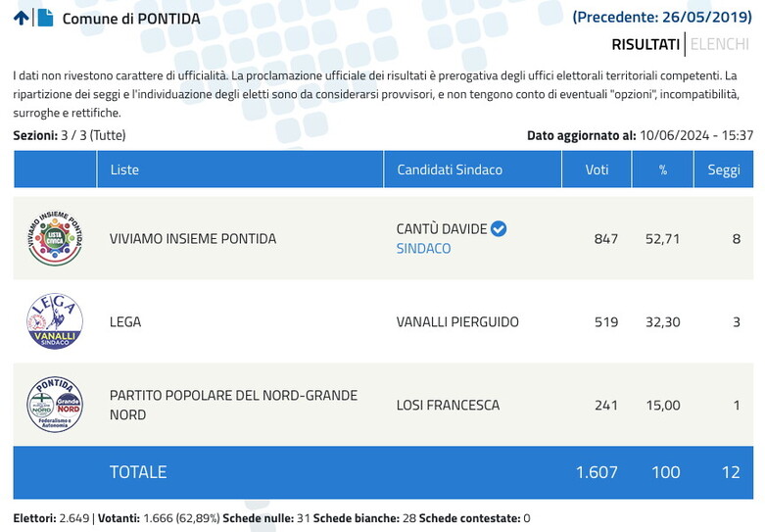
Task: Click the Partito Popolare del Nord logo
Action: click(x=55, y=405)
